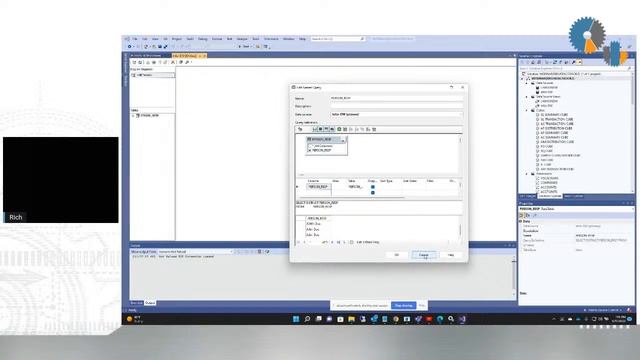Click the Visual Studio search box
Image resolution: width=640 pixels, height=360 pixels.
pyautogui.click(x=337, y=39)
